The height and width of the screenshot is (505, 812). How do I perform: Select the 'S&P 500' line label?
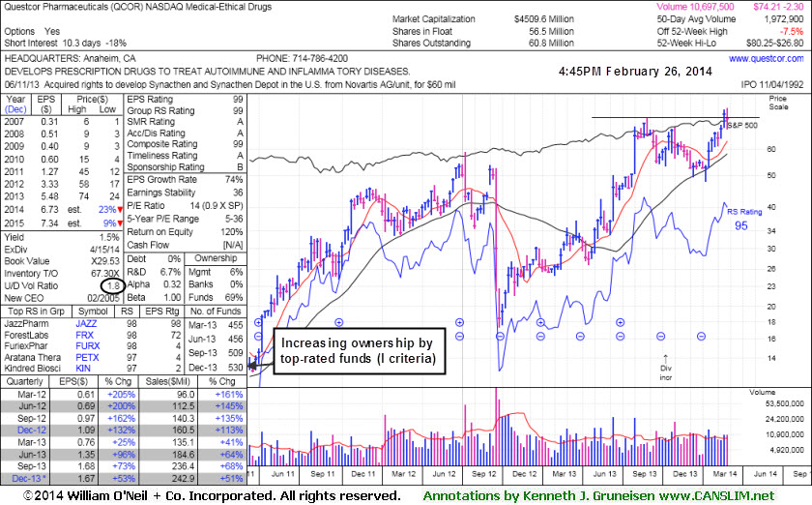click(x=742, y=126)
